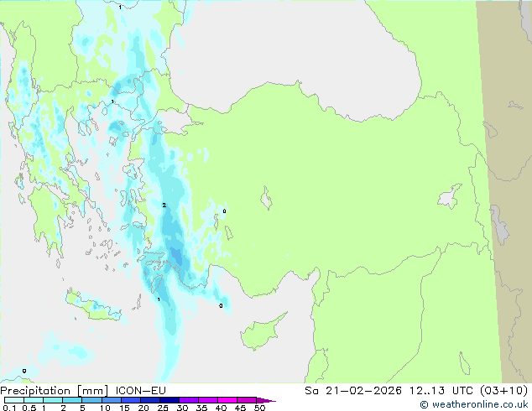The image size is (532, 411).
Task: Select the 5–10 mm legend color box
Action: click(x=91, y=400)
